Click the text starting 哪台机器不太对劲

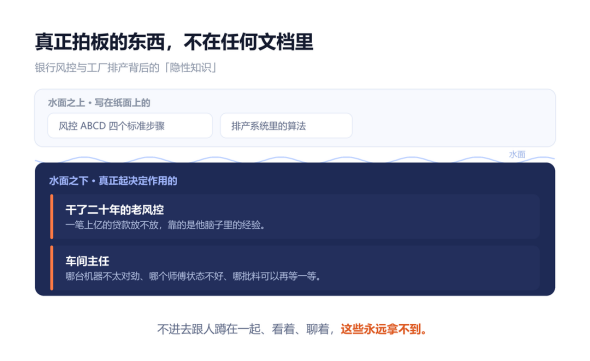[x=193, y=276]
